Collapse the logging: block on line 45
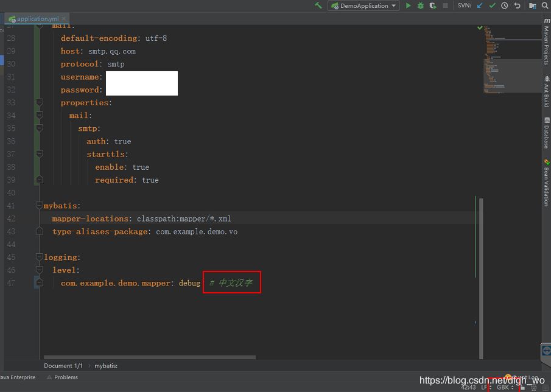 pyautogui.click(x=40, y=257)
